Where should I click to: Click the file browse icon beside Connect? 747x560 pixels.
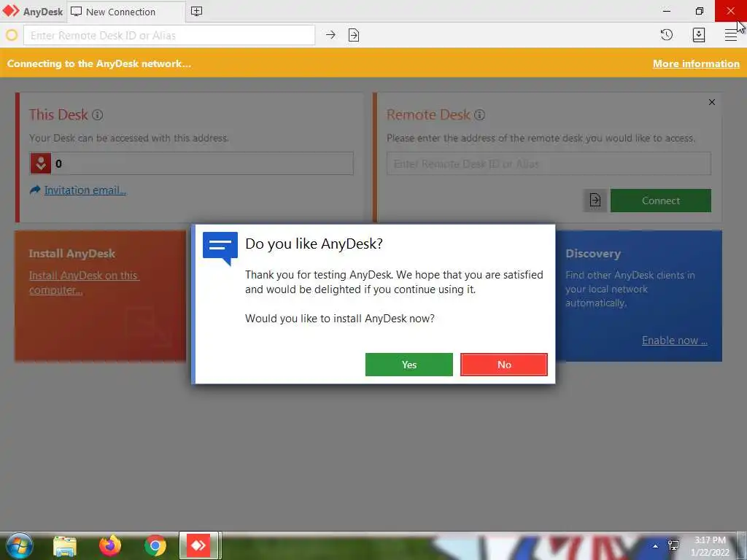tap(595, 200)
